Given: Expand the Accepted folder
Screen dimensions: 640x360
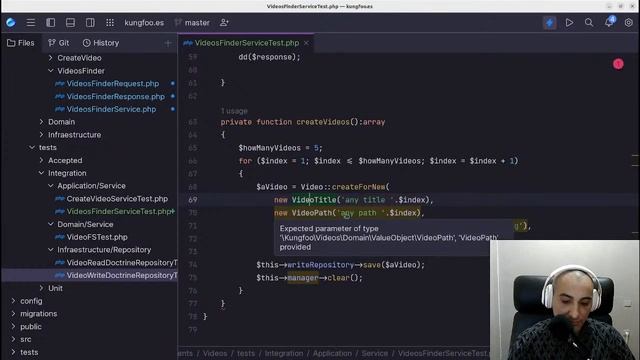Looking at the screenshot, I should click(41, 160).
